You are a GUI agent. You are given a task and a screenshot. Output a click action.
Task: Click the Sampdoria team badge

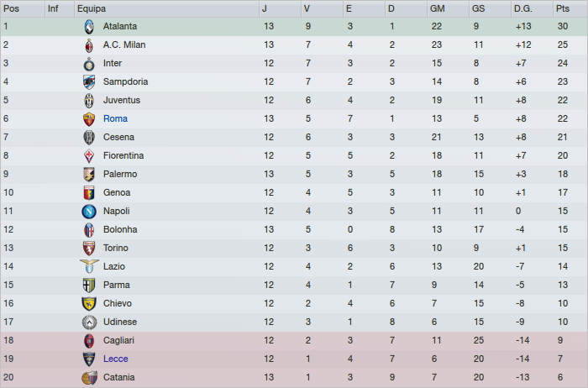(89, 81)
